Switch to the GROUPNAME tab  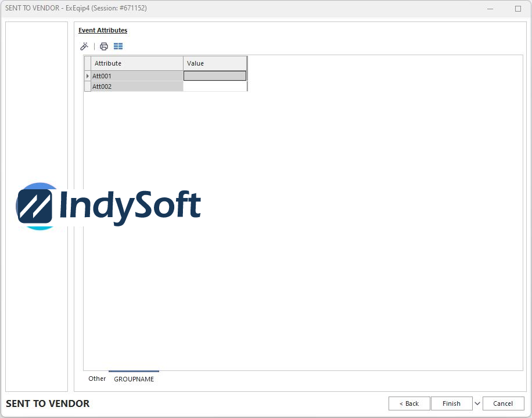coord(134,379)
